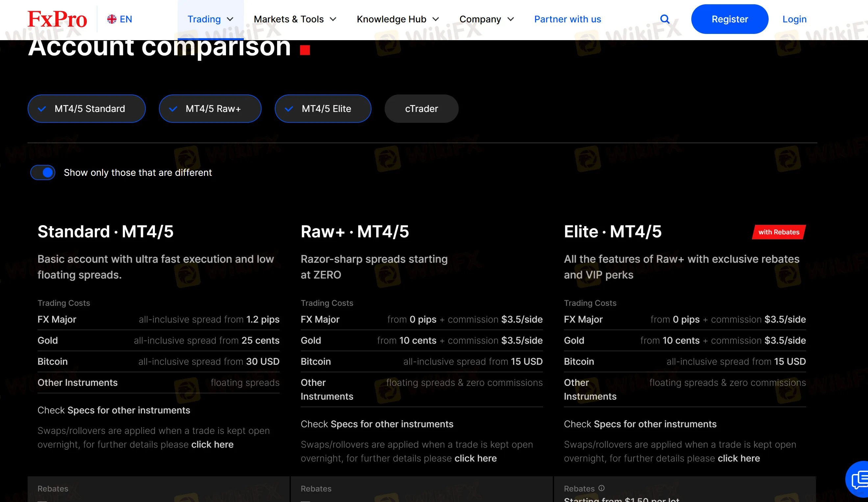The width and height of the screenshot is (868, 502).
Task: Expand the Trading menu chevron
Action: 230,19
